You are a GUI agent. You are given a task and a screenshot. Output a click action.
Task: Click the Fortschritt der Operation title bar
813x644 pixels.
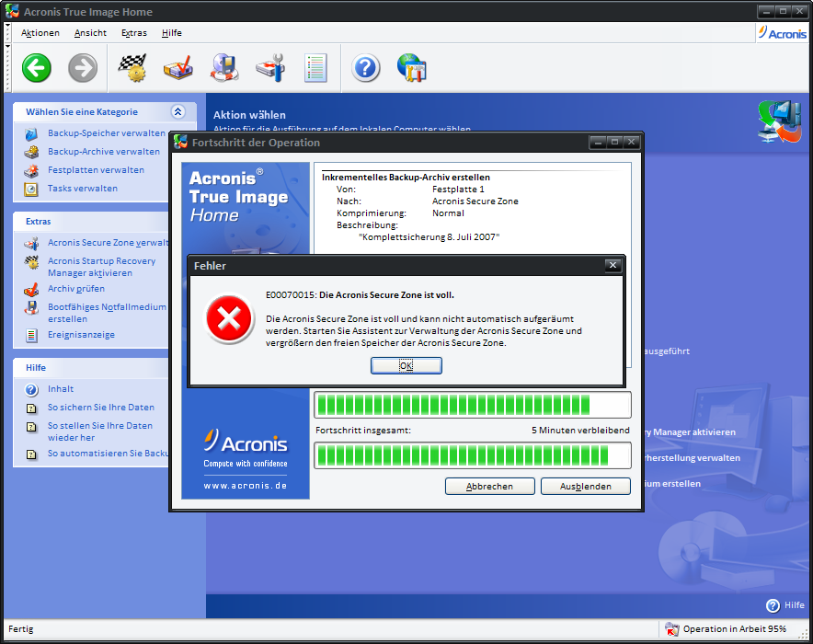point(406,143)
